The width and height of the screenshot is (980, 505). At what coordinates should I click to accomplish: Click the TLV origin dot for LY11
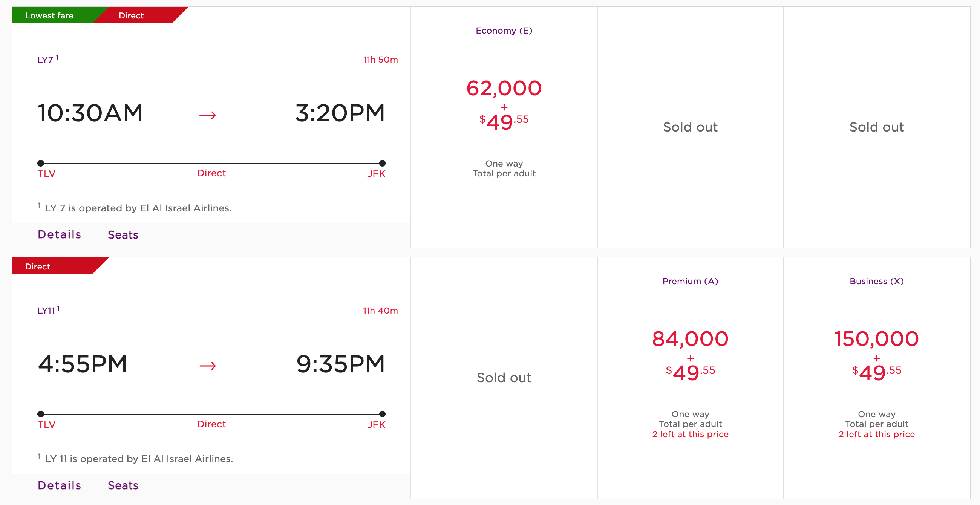[41, 414]
